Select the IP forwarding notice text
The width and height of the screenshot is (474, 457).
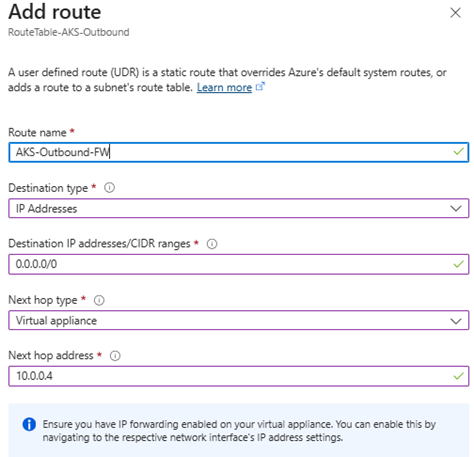[239, 431]
